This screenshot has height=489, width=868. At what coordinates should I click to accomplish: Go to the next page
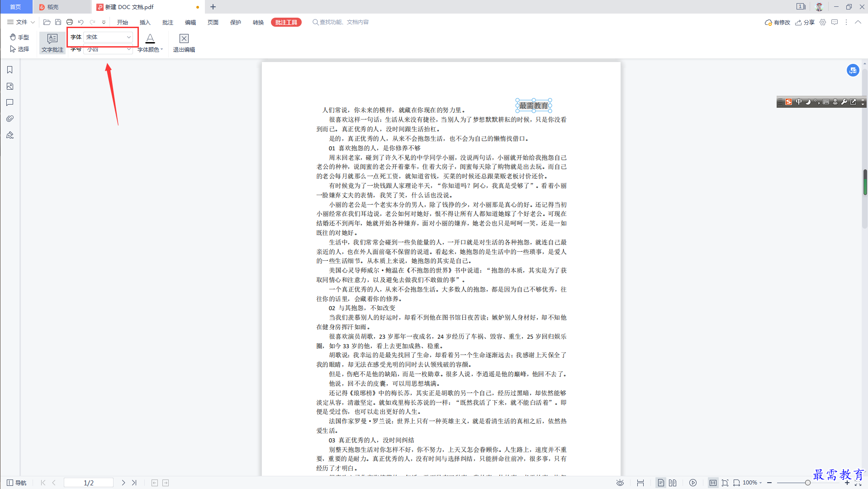[x=123, y=483]
